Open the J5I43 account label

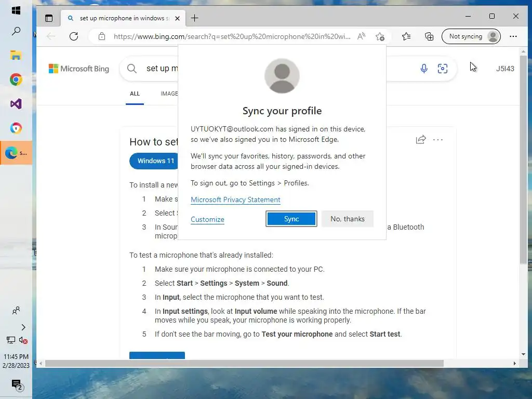tap(505, 69)
